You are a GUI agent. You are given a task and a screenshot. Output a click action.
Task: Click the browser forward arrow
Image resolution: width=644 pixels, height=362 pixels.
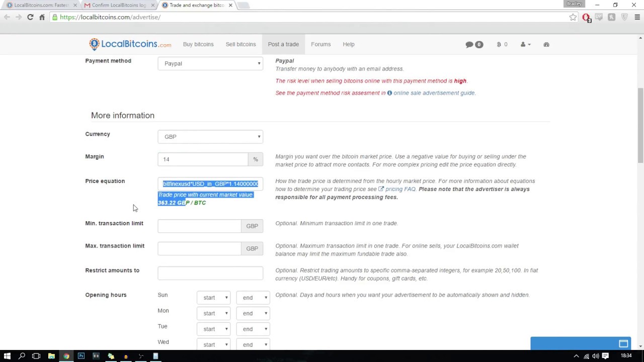(19, 17)
